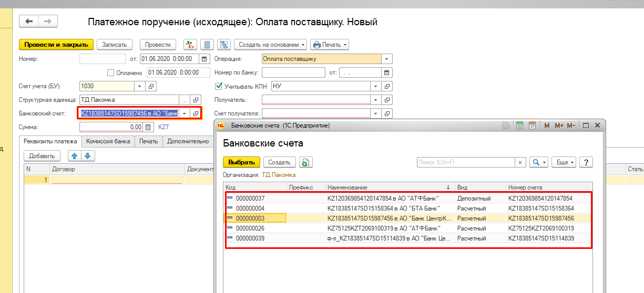Follow the ТД Лакомка organization link

[x=279, y=175]
